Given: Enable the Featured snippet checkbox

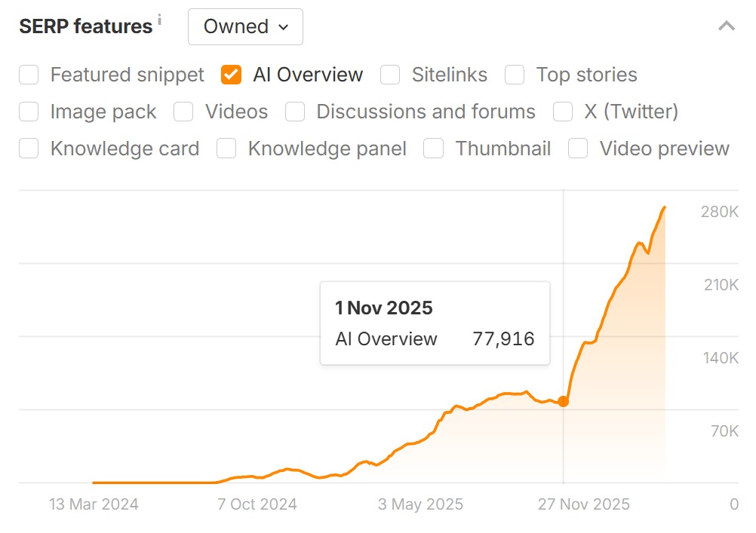Looking at the screenshot, I should 29,75.
